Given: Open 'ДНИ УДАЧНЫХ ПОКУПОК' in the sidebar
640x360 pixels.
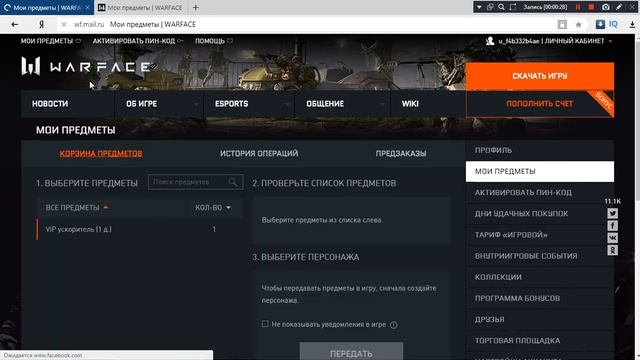Looking at the screenshot, I should 540,213.
